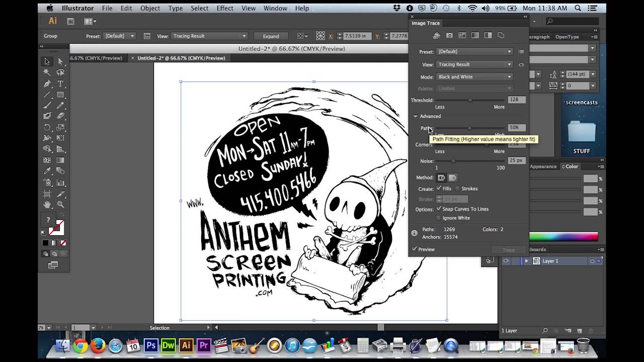Click the Outline trace preset icon
This screenshot has width=644, height=362.
[x=501, y=35]
